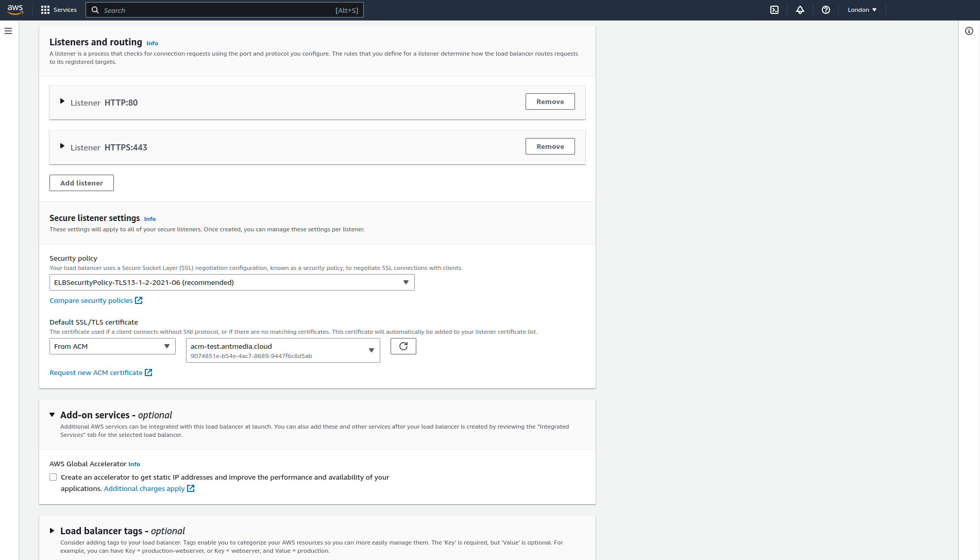Open the hamburger navigation menu

[x=8, y=31]
